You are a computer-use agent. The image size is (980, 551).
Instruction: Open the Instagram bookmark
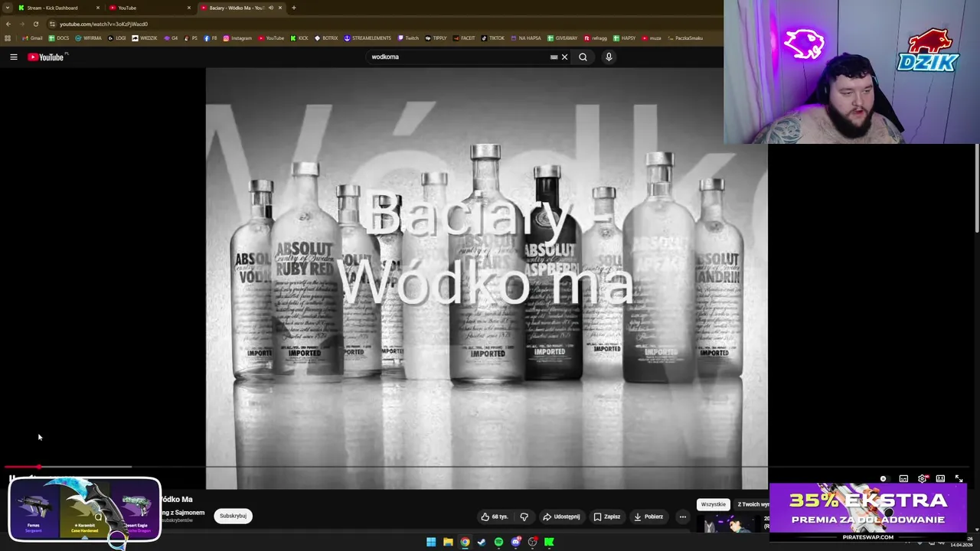(237, 37)
